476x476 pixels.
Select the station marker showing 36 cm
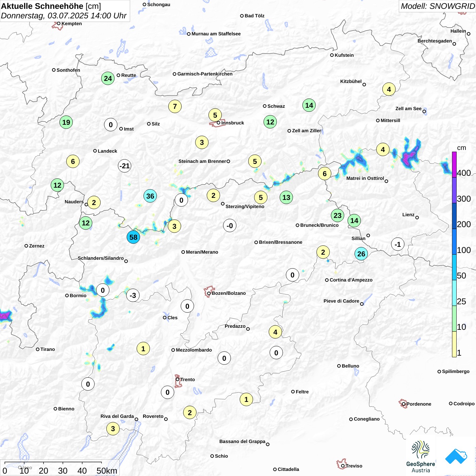(150, 196)
